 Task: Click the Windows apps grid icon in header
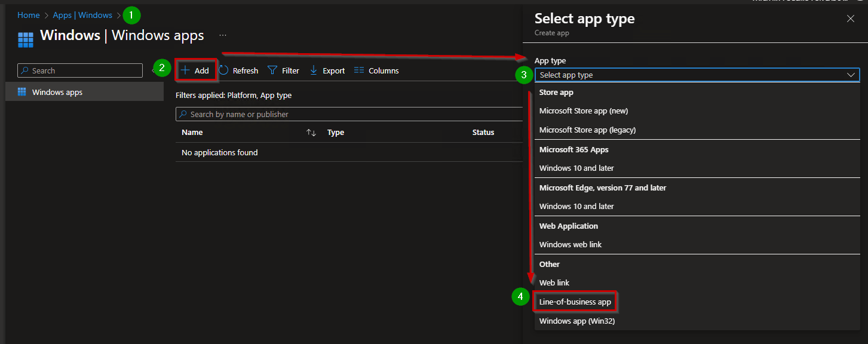tap(26, 40)
